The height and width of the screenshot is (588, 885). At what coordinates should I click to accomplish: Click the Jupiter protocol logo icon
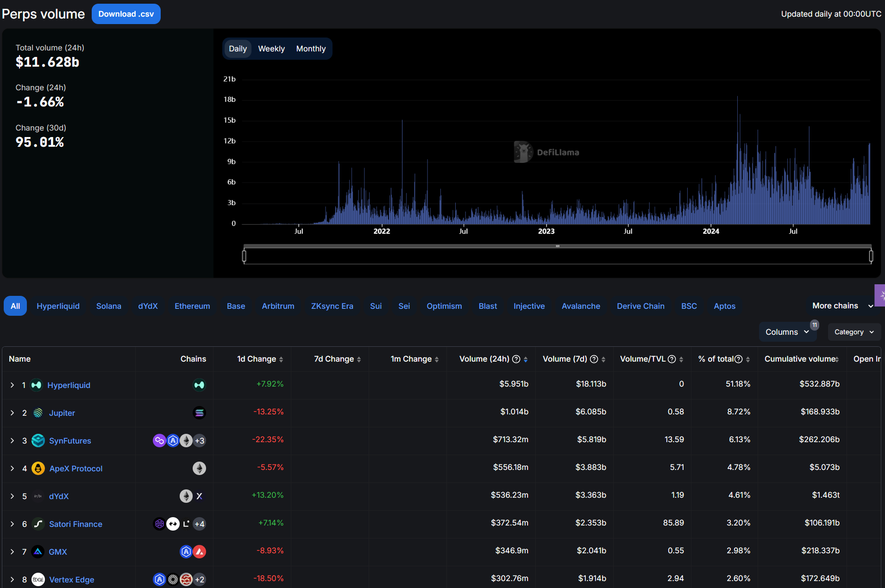coord(38,413)
